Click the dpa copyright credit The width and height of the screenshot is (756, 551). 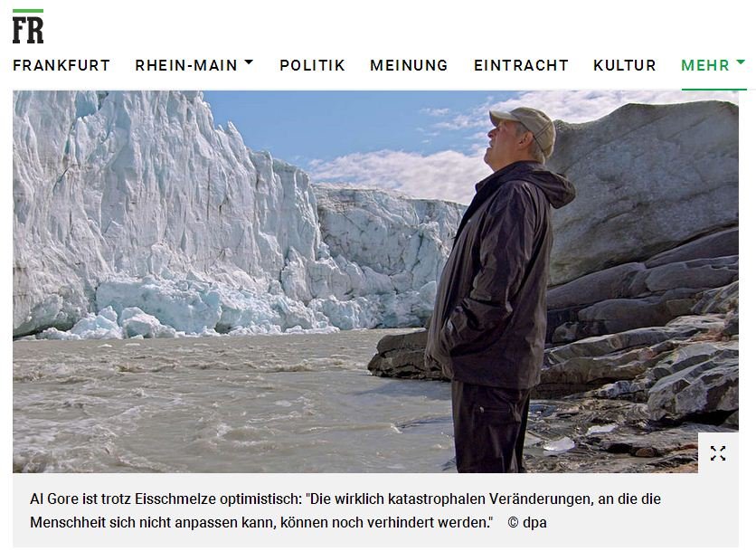coord(527,523)
